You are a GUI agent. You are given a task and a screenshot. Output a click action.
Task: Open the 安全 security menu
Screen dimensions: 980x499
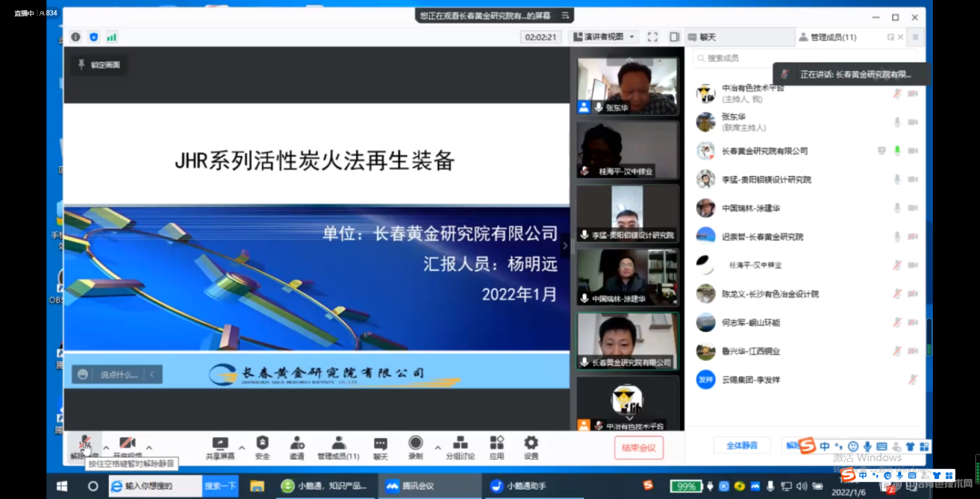tap(263, 446)
